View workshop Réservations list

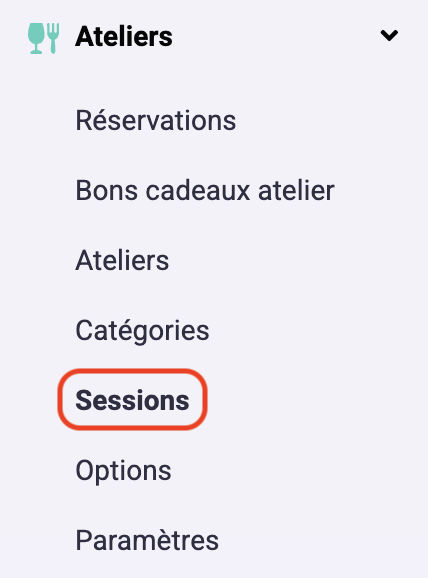pyautogui.click(x=156, y=120)
